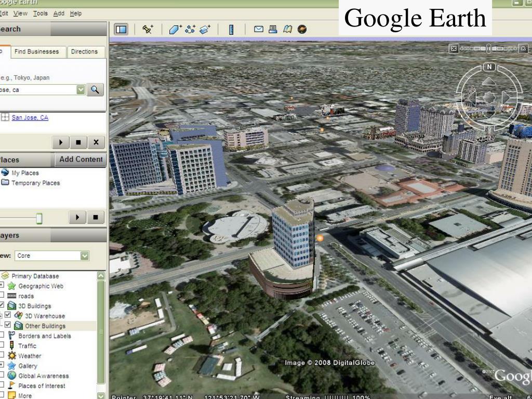Collapse the Search panel header

pos(54,29)
